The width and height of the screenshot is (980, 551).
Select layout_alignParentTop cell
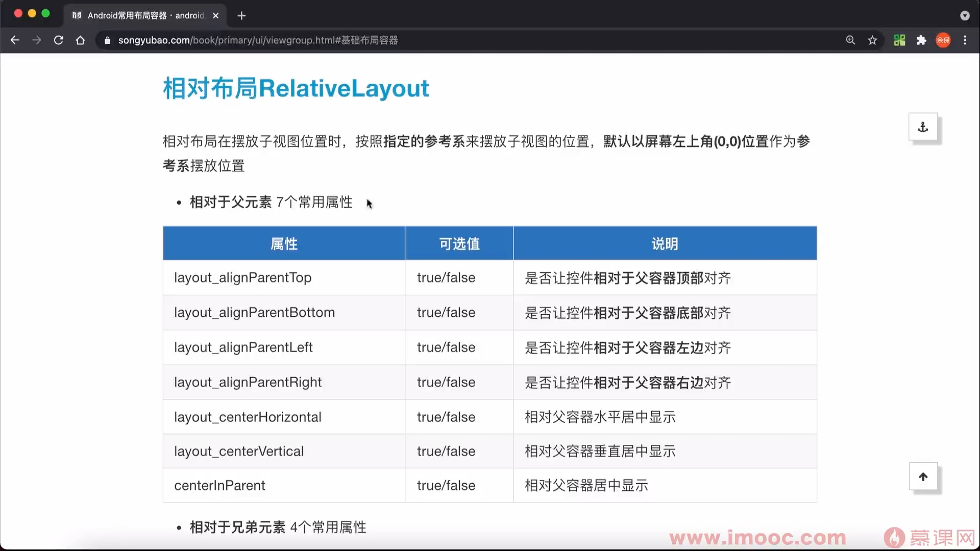[284, 278]
